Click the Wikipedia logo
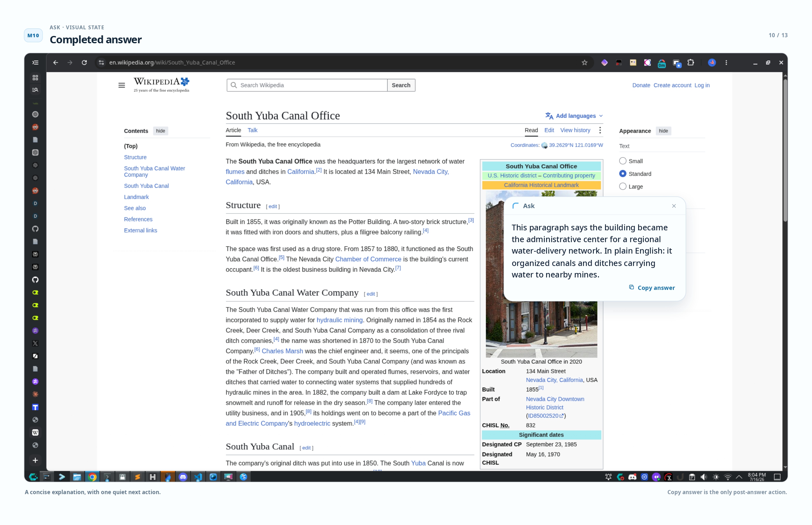The width and height of the screenshot is (812, 525). 161,85
